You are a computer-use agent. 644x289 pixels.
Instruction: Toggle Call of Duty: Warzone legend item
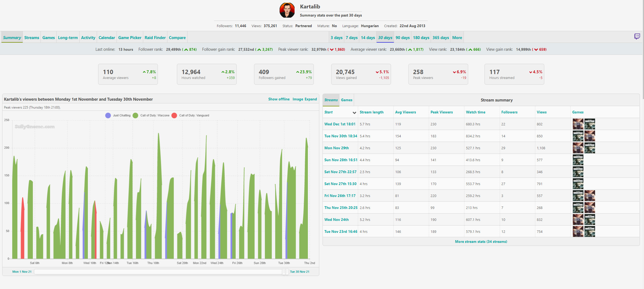click(x=151, y=116)
